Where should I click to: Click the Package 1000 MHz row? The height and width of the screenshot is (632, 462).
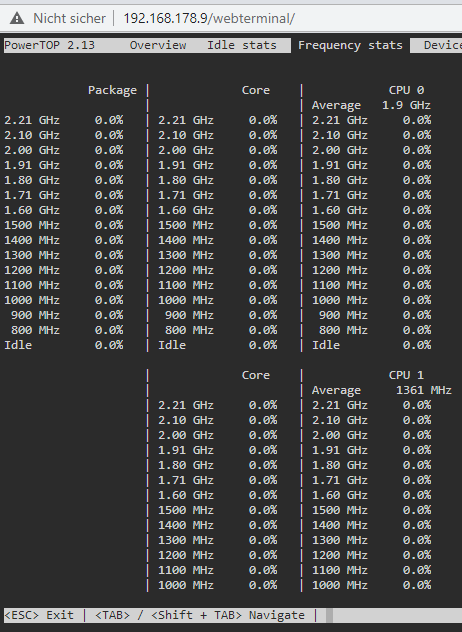64,300
